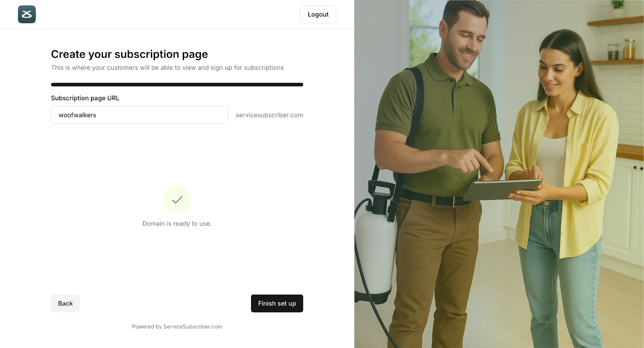Log out using the Logout button

(x=318, y=14)
